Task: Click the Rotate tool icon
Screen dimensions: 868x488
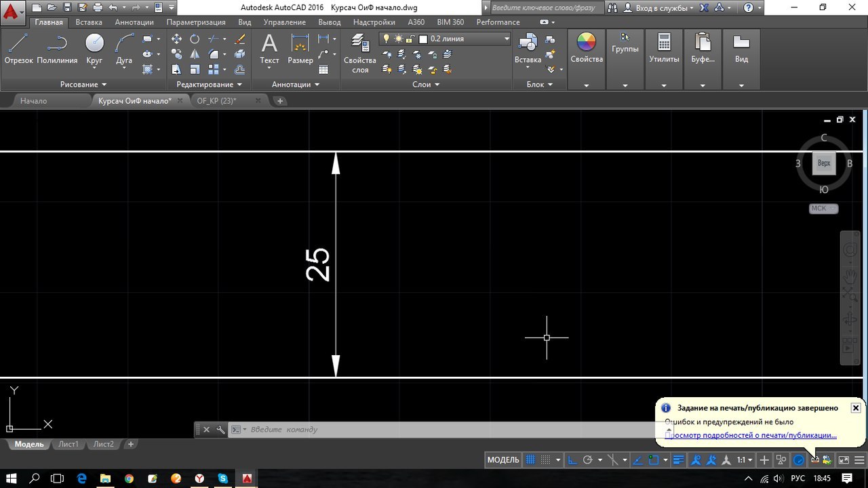Action: coord(195,39)
